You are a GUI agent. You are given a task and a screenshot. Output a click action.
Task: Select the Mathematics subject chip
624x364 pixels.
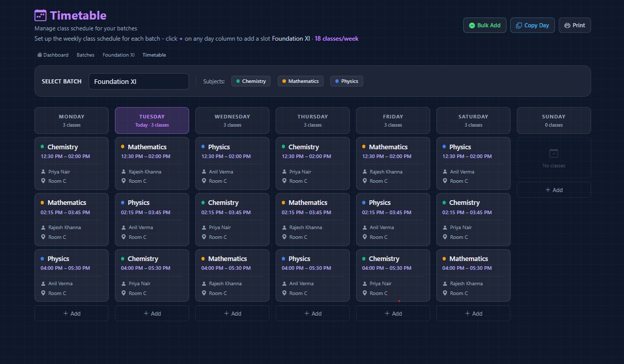point(300,81)
